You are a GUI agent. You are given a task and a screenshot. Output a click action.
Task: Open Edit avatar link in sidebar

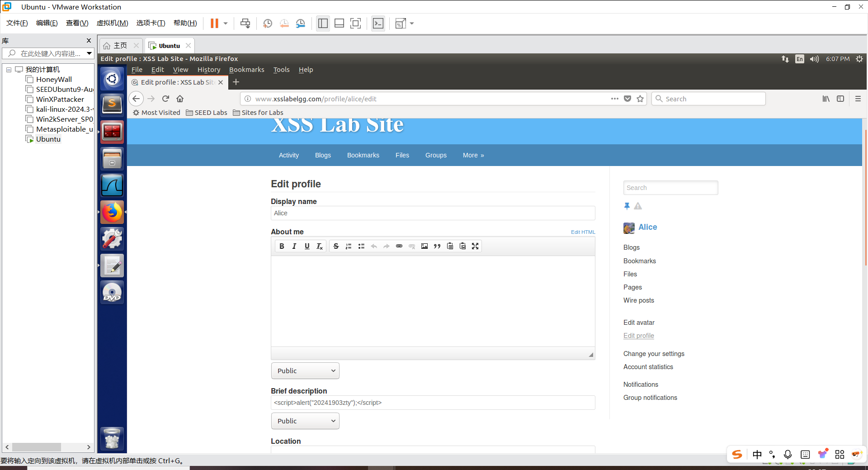639,323
